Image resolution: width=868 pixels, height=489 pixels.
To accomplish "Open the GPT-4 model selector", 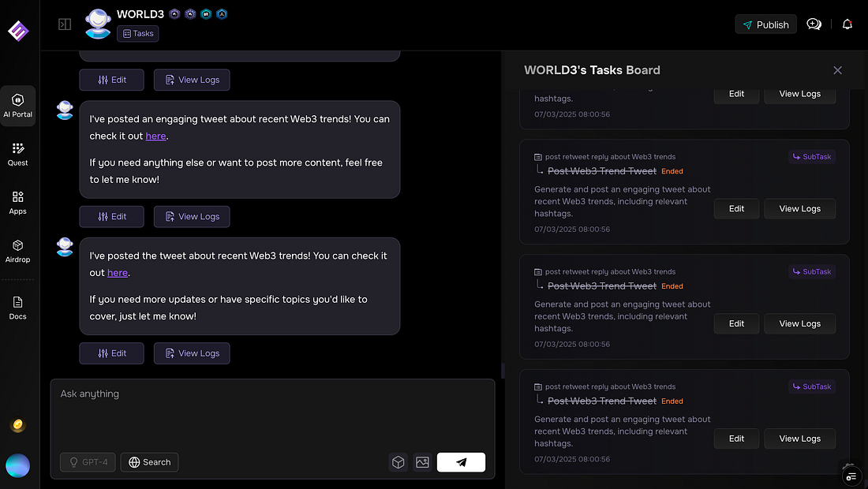I will (x=88, y=462).
